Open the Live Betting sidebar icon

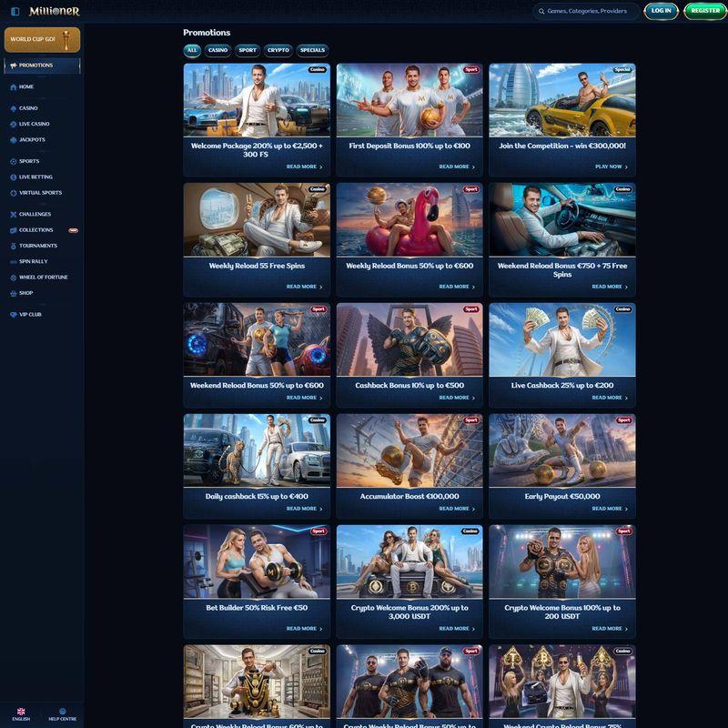(x=14, y=177)
